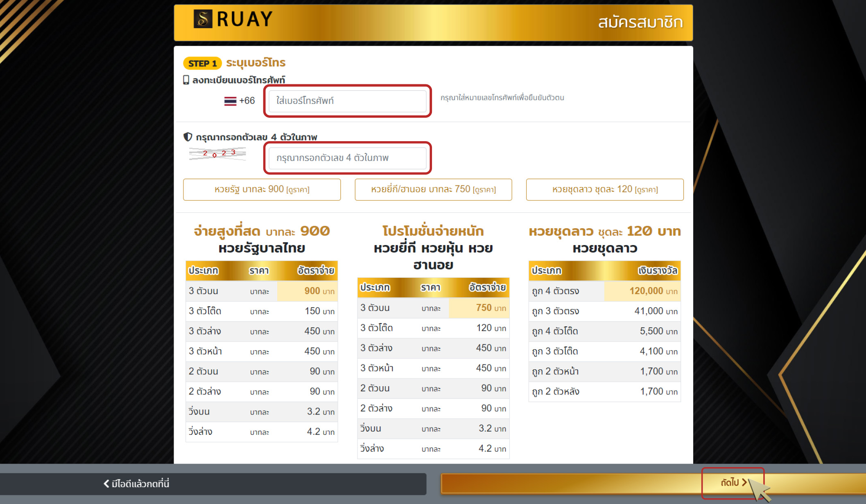Select the ถูก 4 ตัวตรง 120,000 row
The height and width of the screenshot is (504, 866).
click(x=604, y=291)
